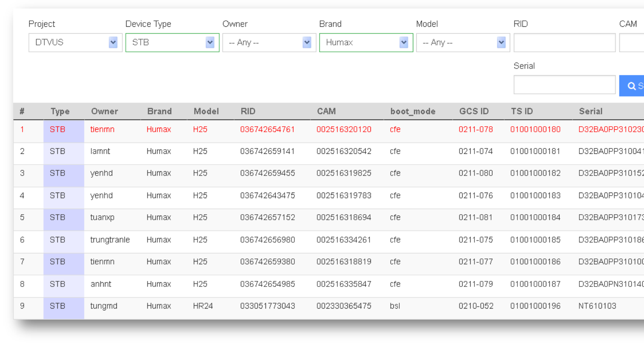Click RID 036742659141 in row 2
Image resolution: width=644 pixels, height=346 pixels.
point(267,151)
